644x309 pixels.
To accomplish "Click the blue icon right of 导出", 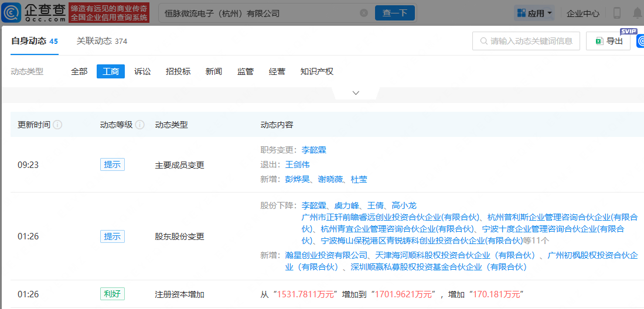I will 640,41.
